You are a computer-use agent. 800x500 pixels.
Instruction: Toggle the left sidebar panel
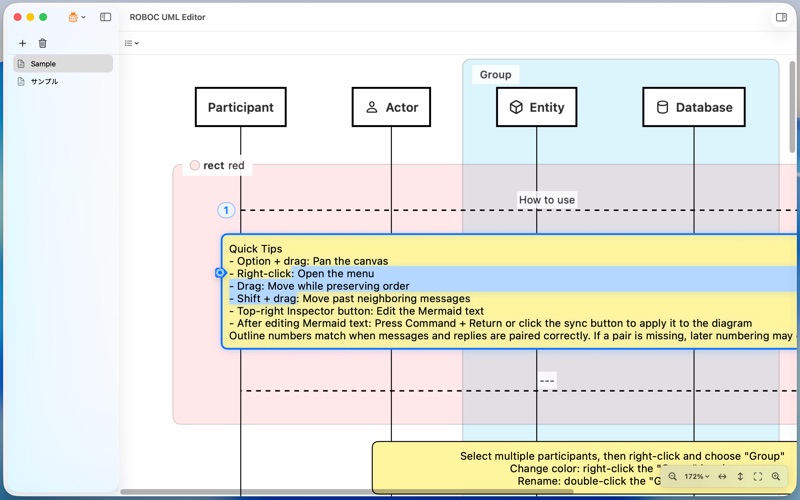106,17
